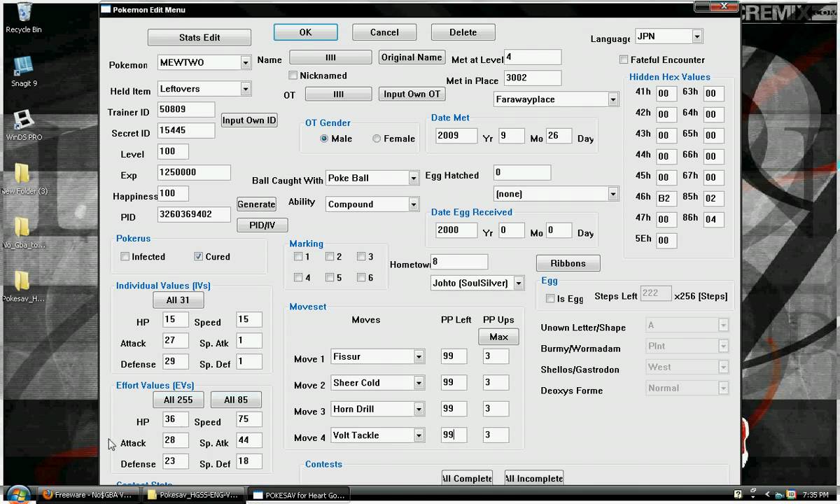Open the Move 4 dropdown (Volt Tackle)
840x504 pixels.
click(x=419, y=435)
